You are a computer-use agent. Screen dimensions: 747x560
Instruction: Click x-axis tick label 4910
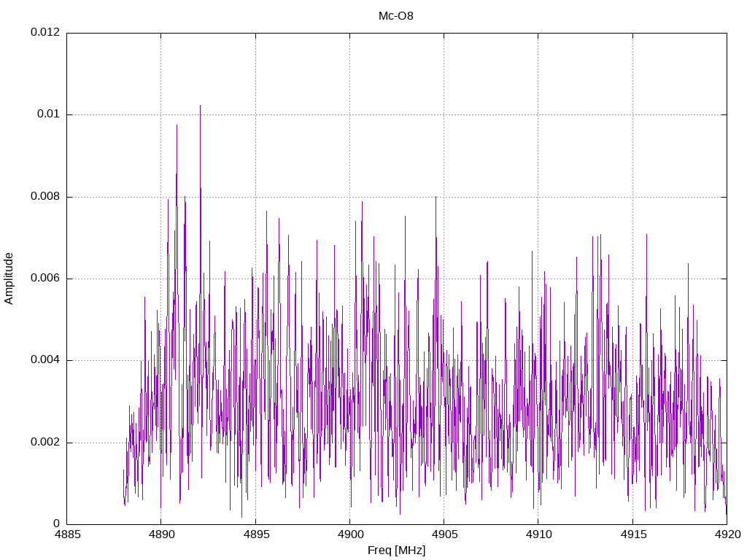539,534
